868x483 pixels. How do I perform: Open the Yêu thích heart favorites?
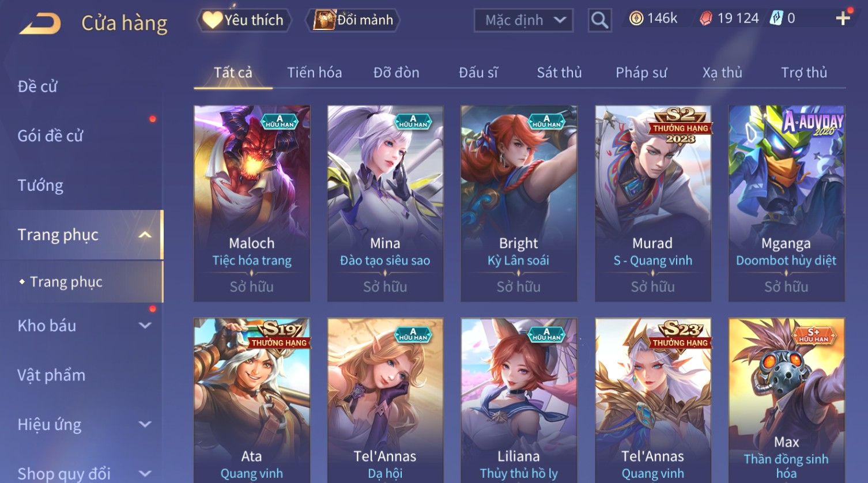coord(244,21)
